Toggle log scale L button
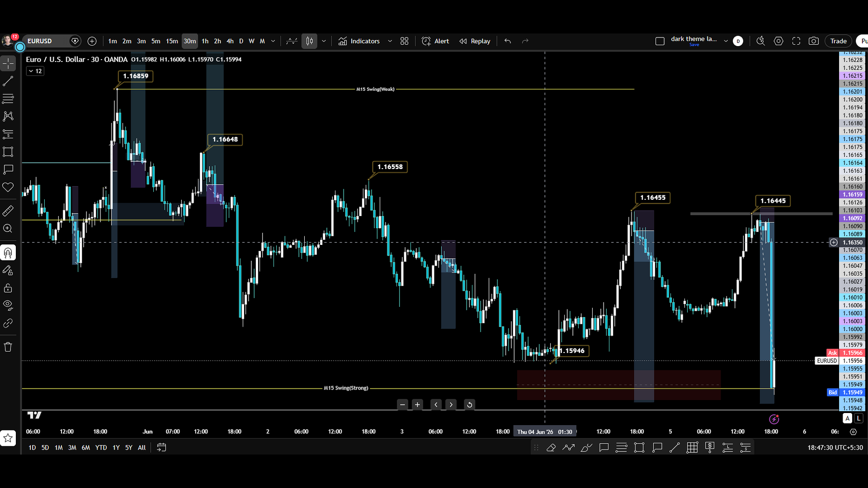This screenshot has width=868, height=488. [859, 418]
